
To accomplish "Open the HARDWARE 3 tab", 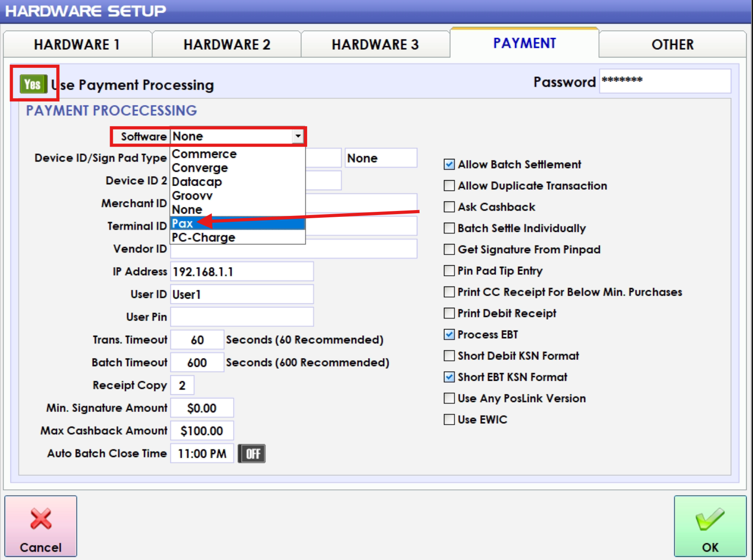I will (375, 44).
